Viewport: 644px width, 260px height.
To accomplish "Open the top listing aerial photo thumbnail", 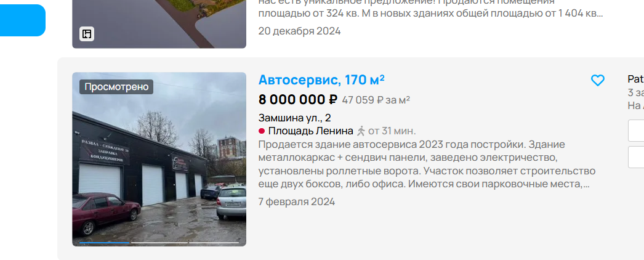I will click(159, 24).
